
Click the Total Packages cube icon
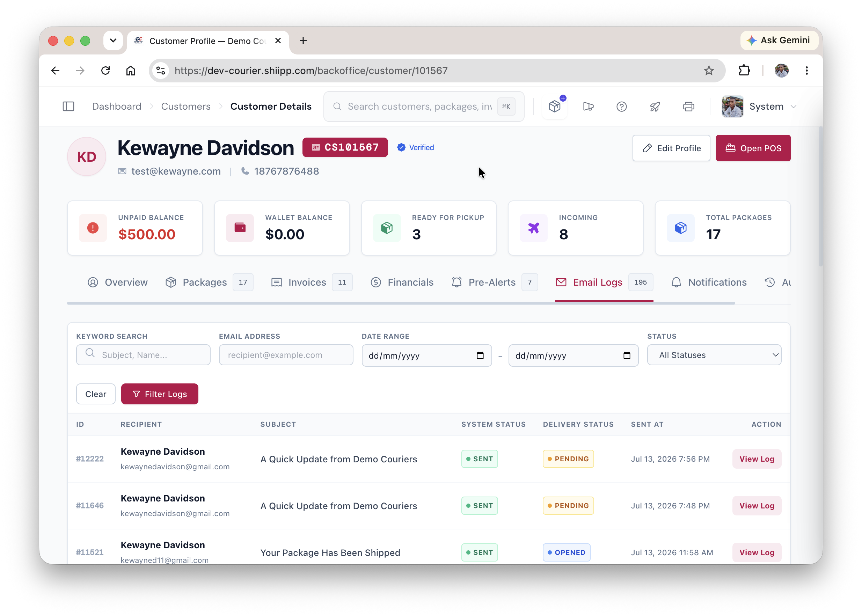(x=681, y=228)
